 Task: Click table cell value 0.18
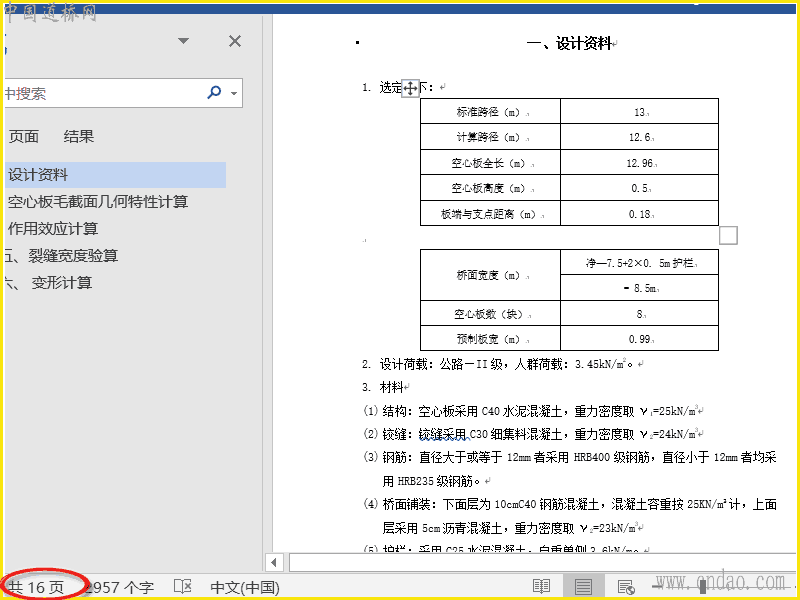(x=640, y=213)
